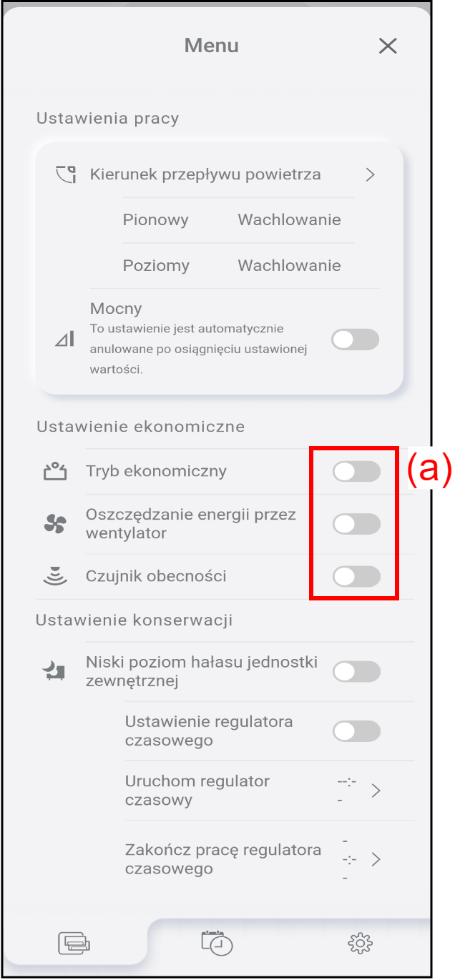The image size is (455, 980).
Task: Open Zakończ pracę regulatora czasowego chevron
Action: point(376,859)
